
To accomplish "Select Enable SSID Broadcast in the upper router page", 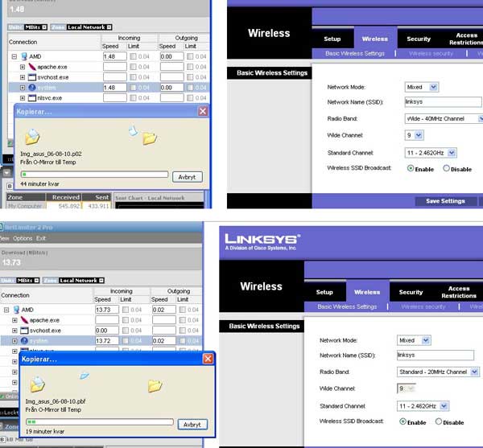I will [x=411, y=168].
